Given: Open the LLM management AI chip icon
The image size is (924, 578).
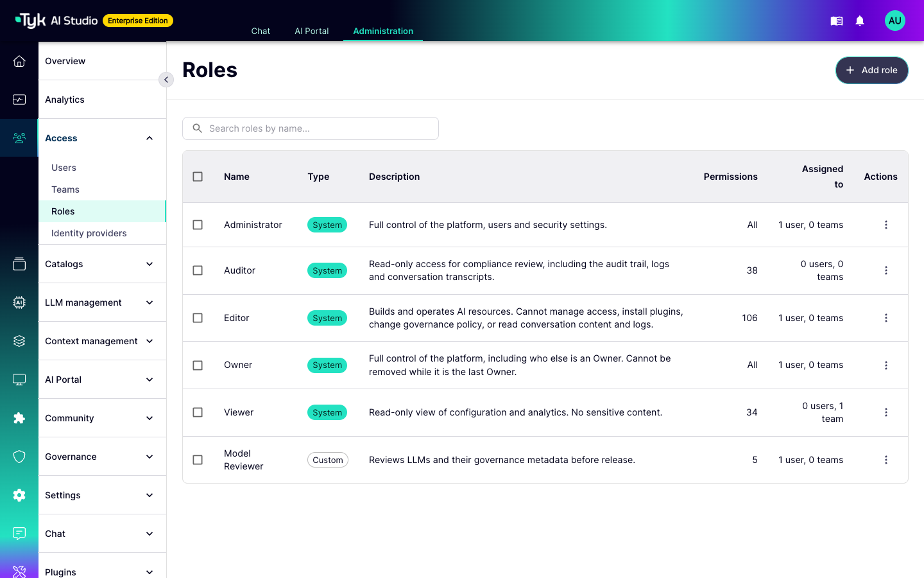Looking at the screenshot, I should click(x=19, y=302).
